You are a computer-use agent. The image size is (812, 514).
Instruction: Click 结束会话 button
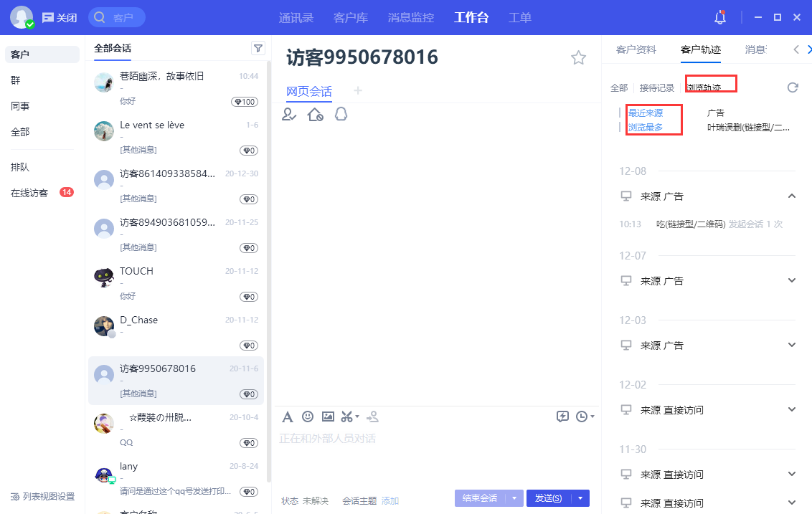tap(480, 498)
